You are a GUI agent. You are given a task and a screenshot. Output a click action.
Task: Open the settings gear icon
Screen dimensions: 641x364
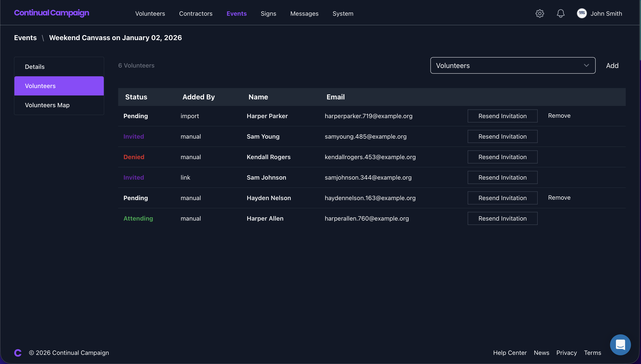pyautogui.click(x=540, y=14)
